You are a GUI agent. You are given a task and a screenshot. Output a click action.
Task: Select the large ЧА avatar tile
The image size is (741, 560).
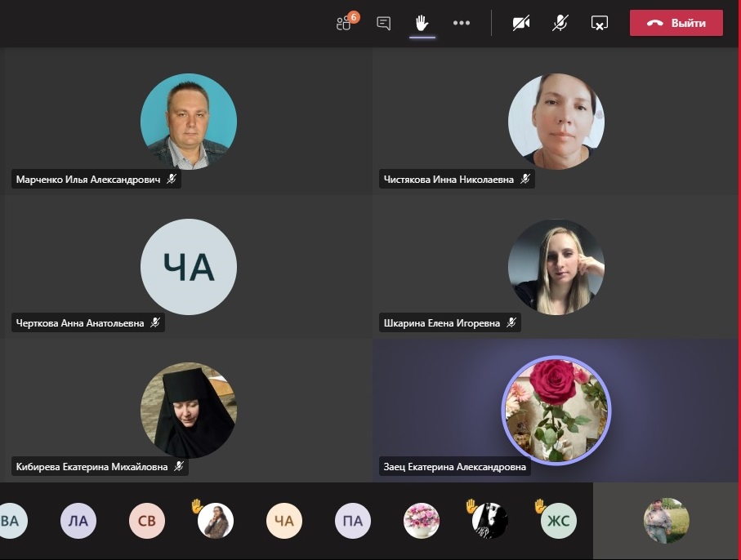coord(189,267)
